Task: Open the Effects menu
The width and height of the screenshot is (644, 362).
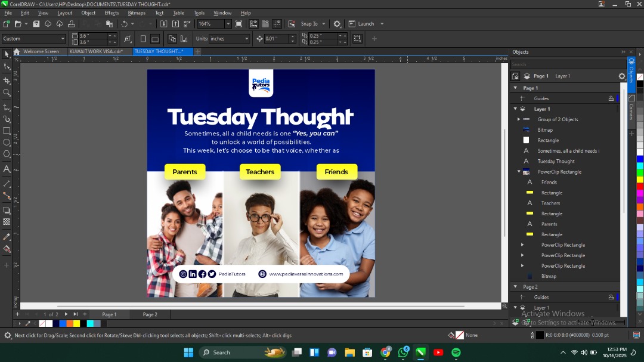Action: (x=112, y=13)
